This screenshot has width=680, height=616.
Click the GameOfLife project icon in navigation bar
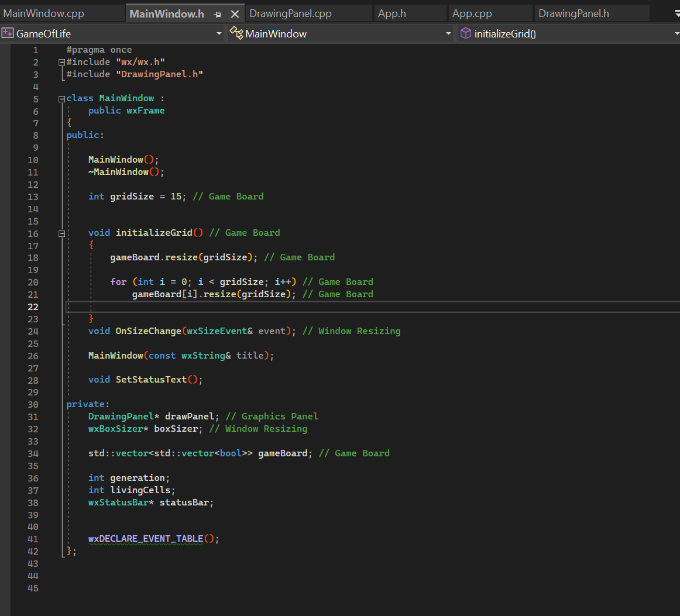pyautogui.click(x=6, y=33)
